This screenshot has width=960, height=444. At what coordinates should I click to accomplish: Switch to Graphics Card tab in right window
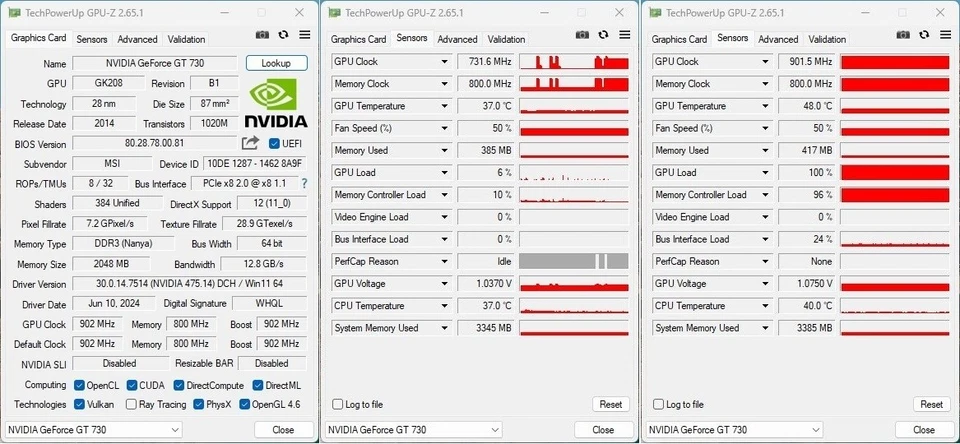[679, 39]
